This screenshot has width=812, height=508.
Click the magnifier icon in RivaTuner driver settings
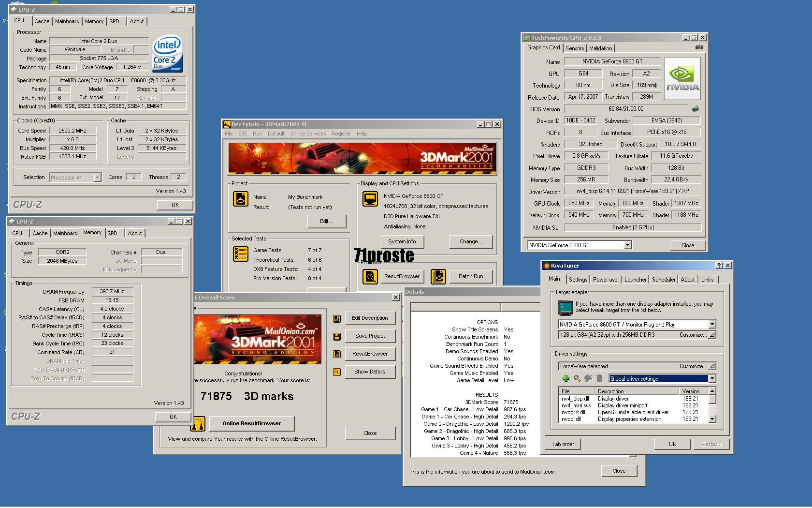[577, 378]
